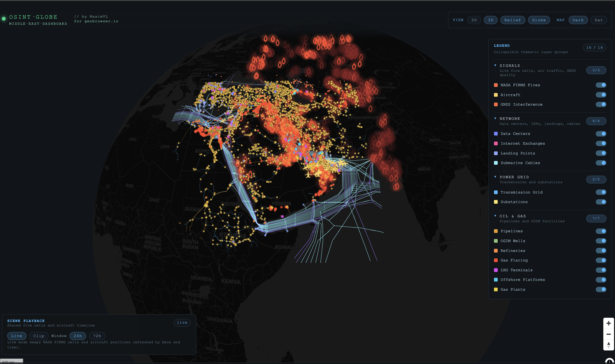615x364 pixels.
Task: Open map attribution info icon
Action: 609,362
